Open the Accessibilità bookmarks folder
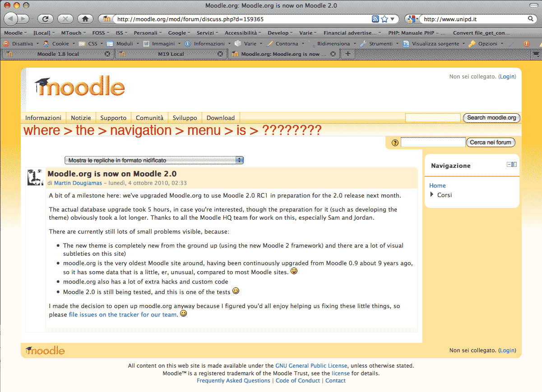 coord(243,33)
